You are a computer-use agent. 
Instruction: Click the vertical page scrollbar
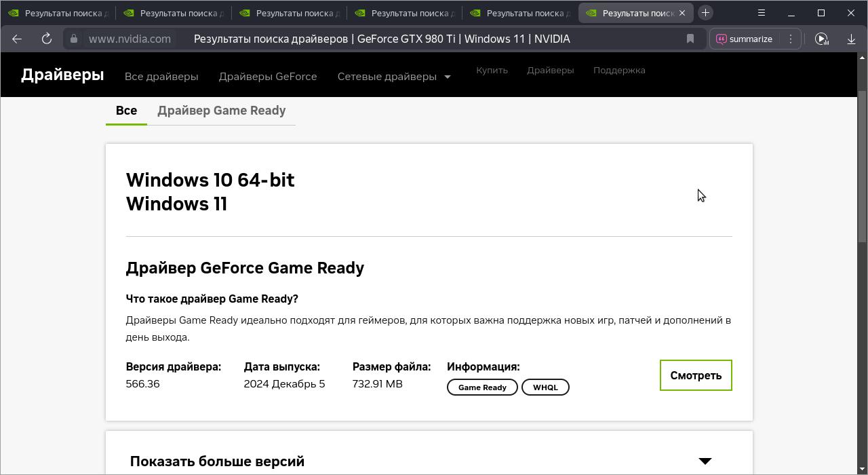863,166
